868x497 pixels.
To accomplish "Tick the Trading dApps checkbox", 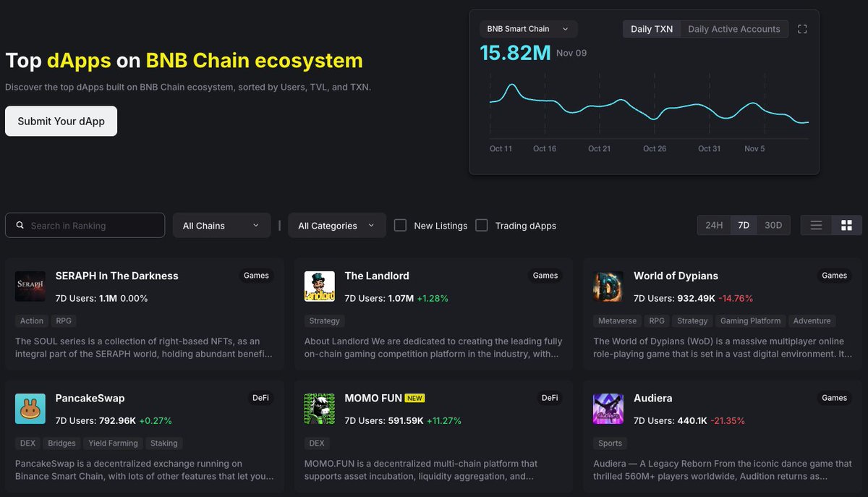I will pyautogui.click(x=482, y=226).
